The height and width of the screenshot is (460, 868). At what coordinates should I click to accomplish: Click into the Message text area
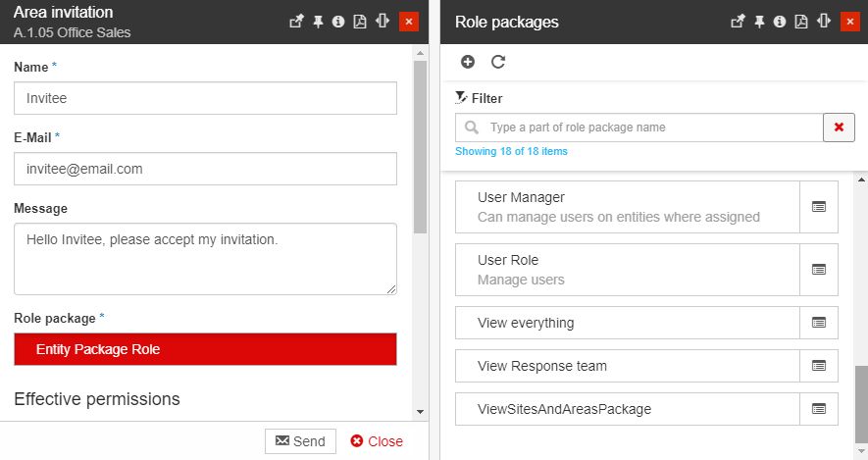click(x=205, y=259)
